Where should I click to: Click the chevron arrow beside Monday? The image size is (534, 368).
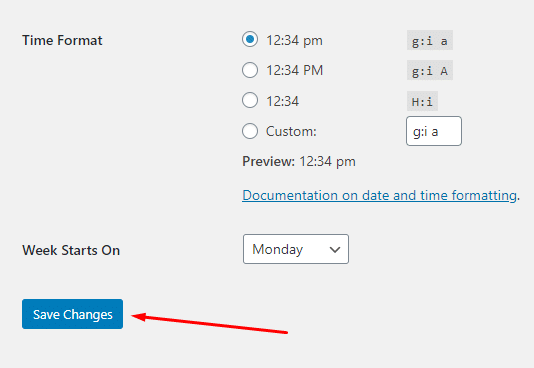[x=335, y=250]
